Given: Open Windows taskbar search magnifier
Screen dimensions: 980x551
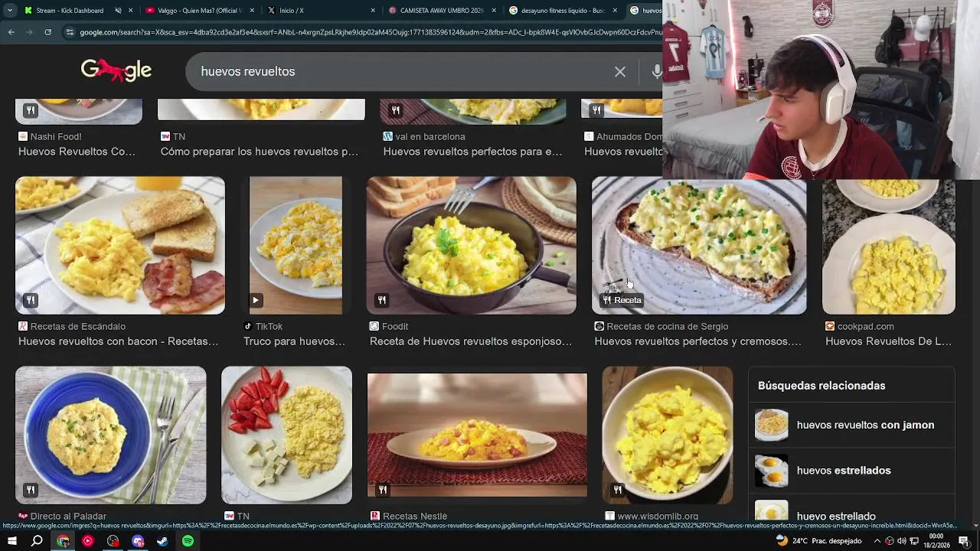Looking at the screenshot, I should click(x=37, y=541).
